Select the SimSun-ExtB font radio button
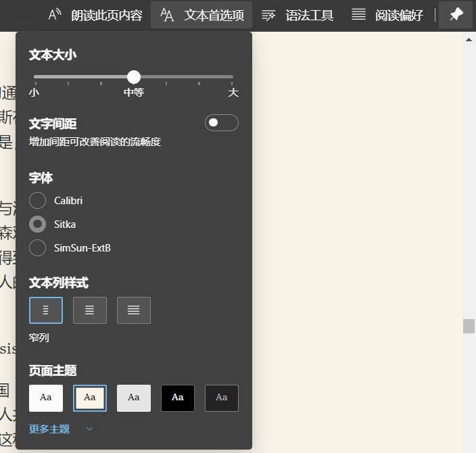Image resolution: width=476 pixels, height=453 pixels. (38, 247)
